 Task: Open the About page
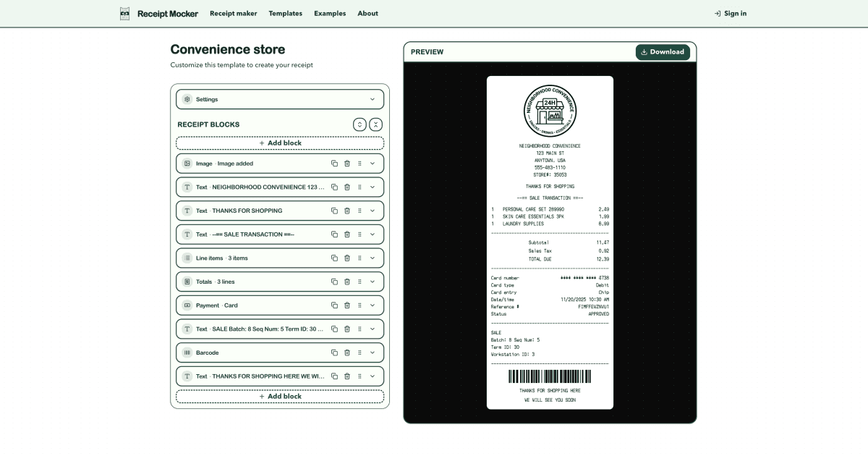[x=367, y=13]
